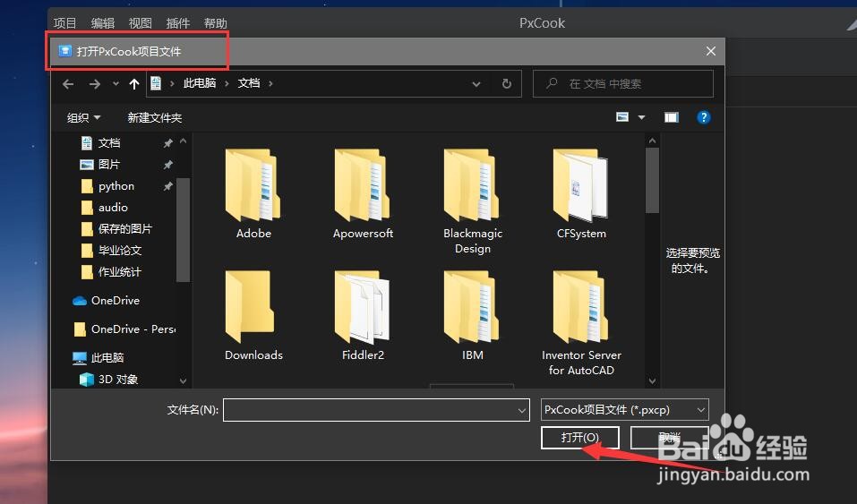Viewport: 857px width, 504px height.
Task: Open the 编辑 menu in PxCook
Action: point(103,23)
